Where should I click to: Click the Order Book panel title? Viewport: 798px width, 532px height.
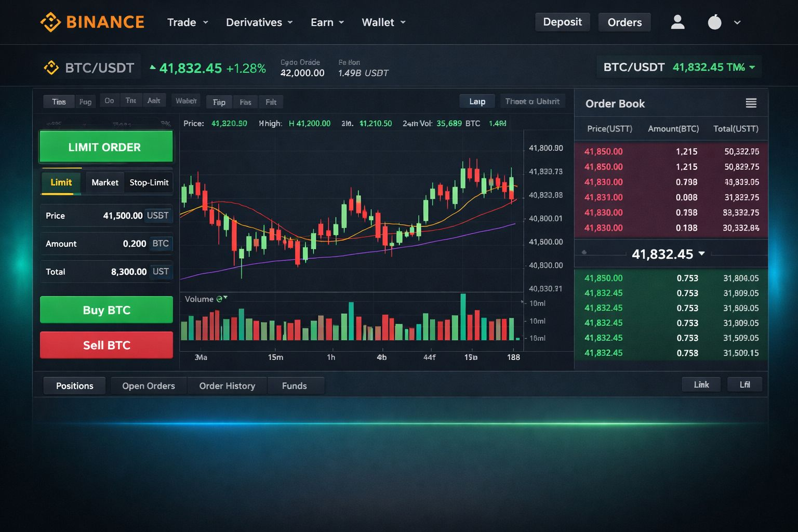click(x=615, y=103)
